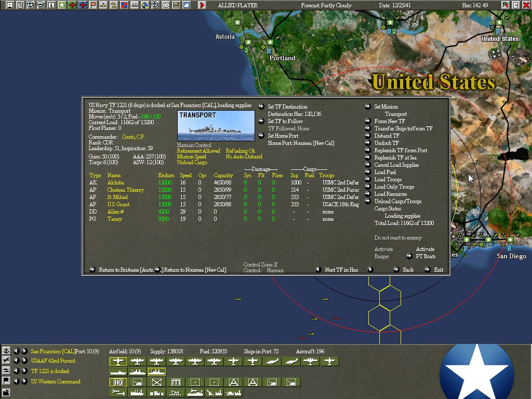This screenshot has width=532, height=399.
Task: Click the aircraft icon beside USAAF 42nd Pursuit
Action: point(6,361)
